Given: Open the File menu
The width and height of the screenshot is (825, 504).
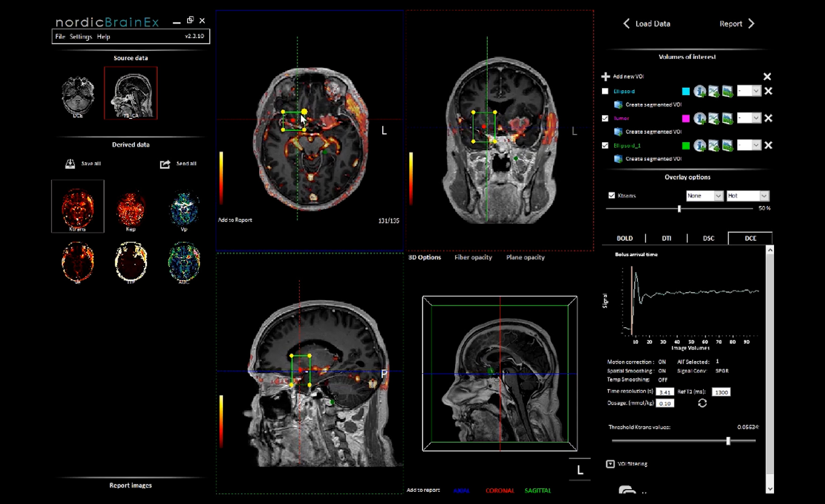Looking at the screenshot, I should (60, 36).
